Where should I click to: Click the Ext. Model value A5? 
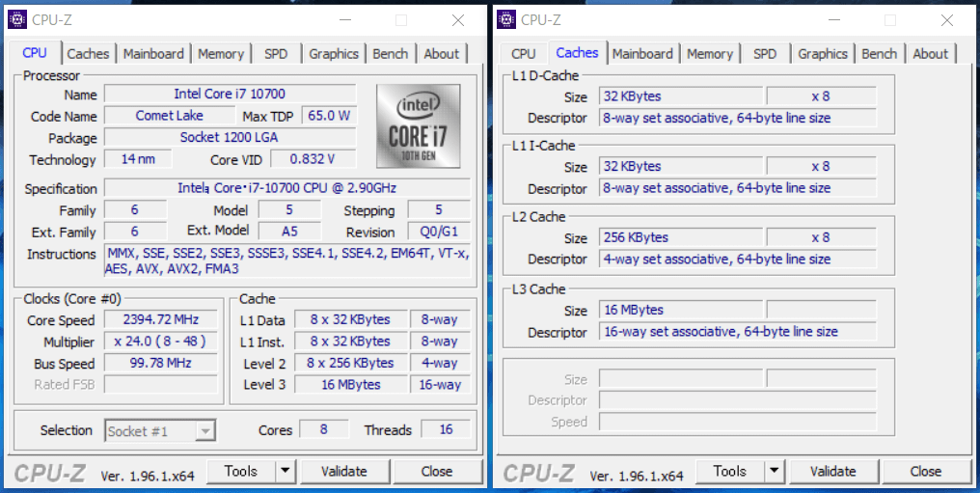289,232
